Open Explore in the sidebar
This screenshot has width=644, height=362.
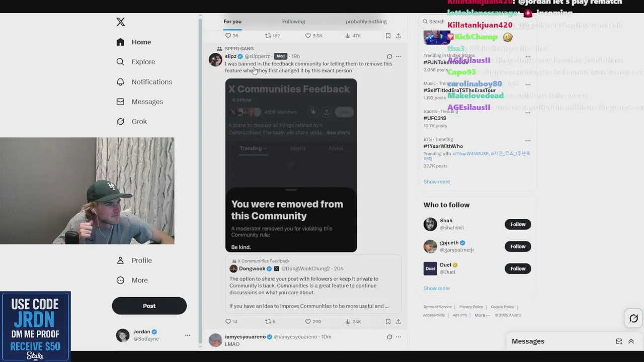click(x=136, y=62)
